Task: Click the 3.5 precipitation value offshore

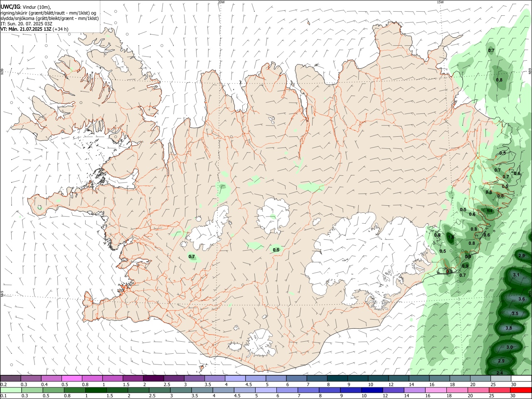Action: point(515,313)
